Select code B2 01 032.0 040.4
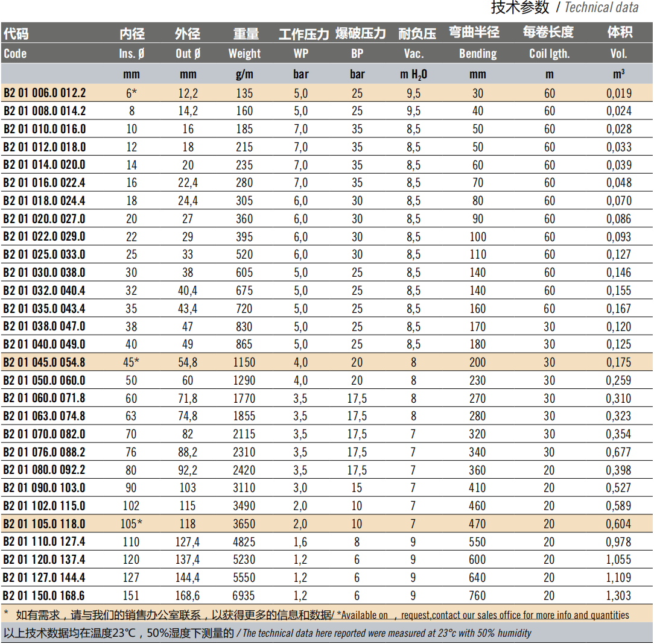Image resolution: width=654 pixels, height=644 pixels. 44,290
